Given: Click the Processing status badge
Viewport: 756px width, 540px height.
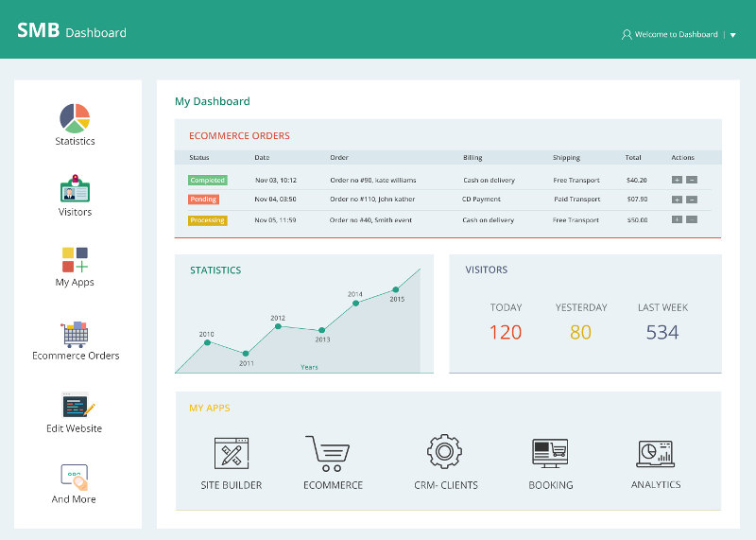Looking at the screenshot, I should click(207, 220).
